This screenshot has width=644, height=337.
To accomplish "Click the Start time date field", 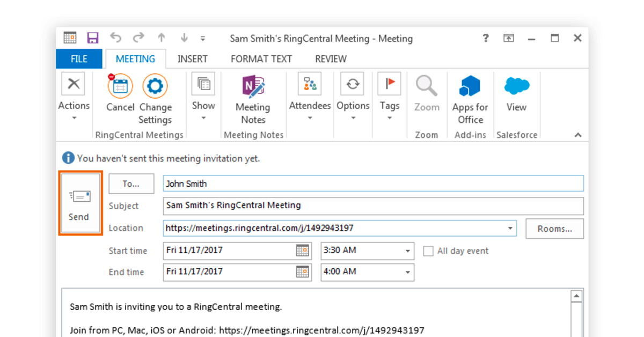I will pyautogui.click(x=237, y=251).
